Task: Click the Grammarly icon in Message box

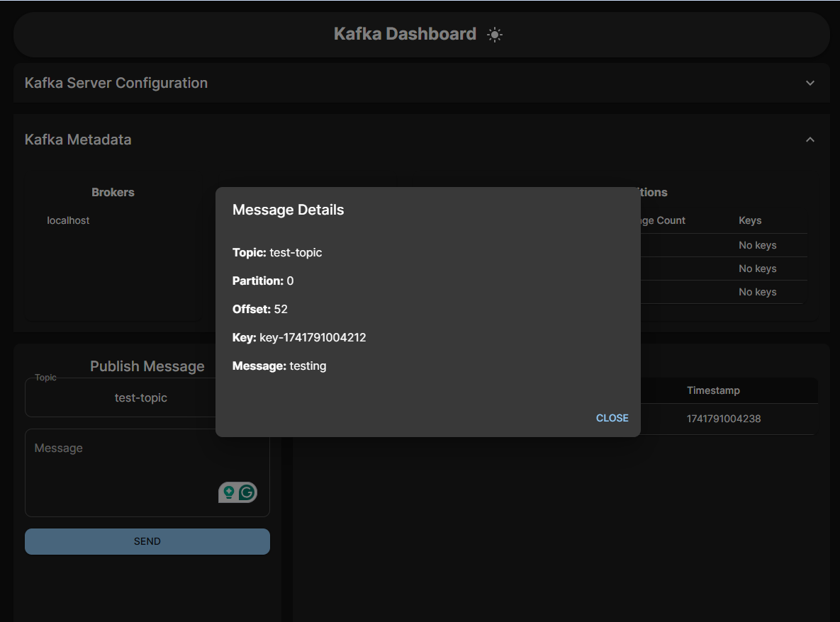Action: [247, 492]
